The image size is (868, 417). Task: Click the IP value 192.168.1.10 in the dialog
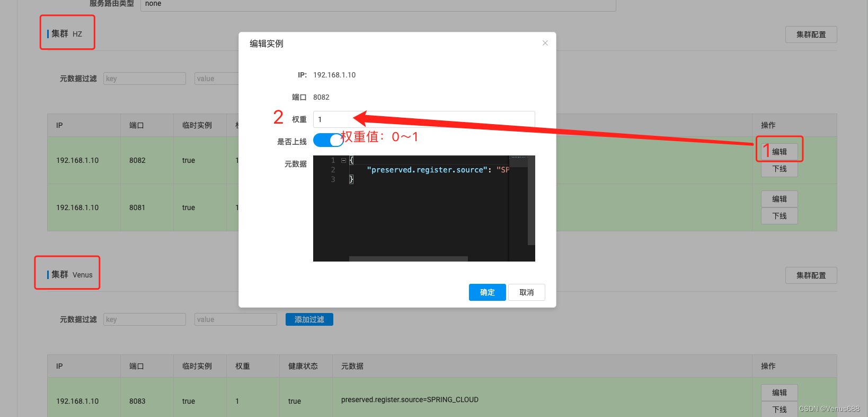coord(334,75)
